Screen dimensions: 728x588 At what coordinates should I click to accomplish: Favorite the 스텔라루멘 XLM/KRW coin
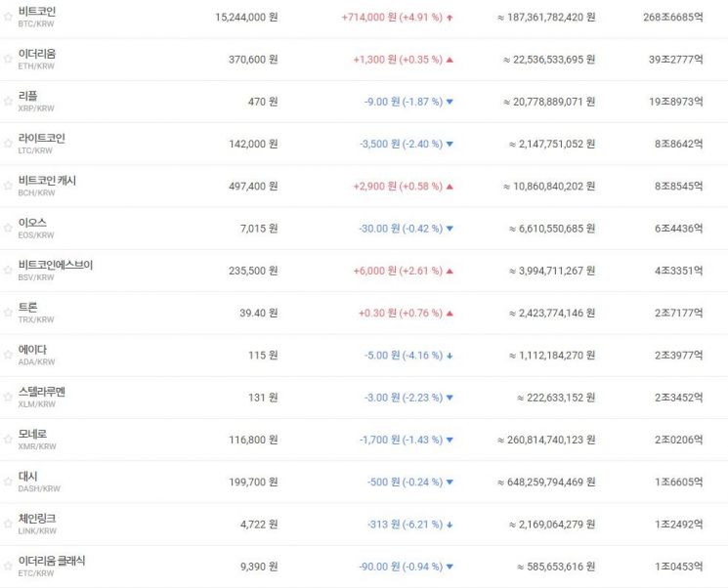[x=8, y=397]
